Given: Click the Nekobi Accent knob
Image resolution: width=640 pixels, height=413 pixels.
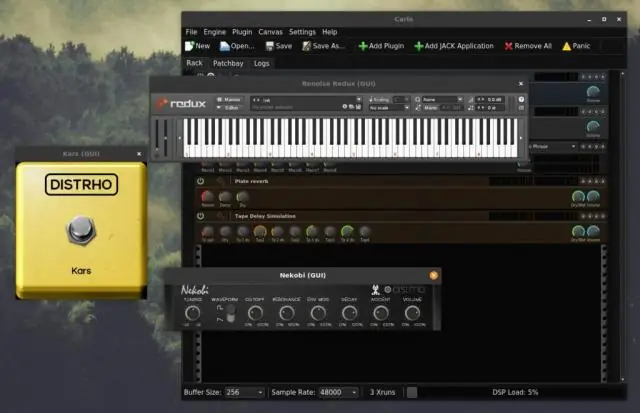Looking at the screenshot, I should (381, 313).
